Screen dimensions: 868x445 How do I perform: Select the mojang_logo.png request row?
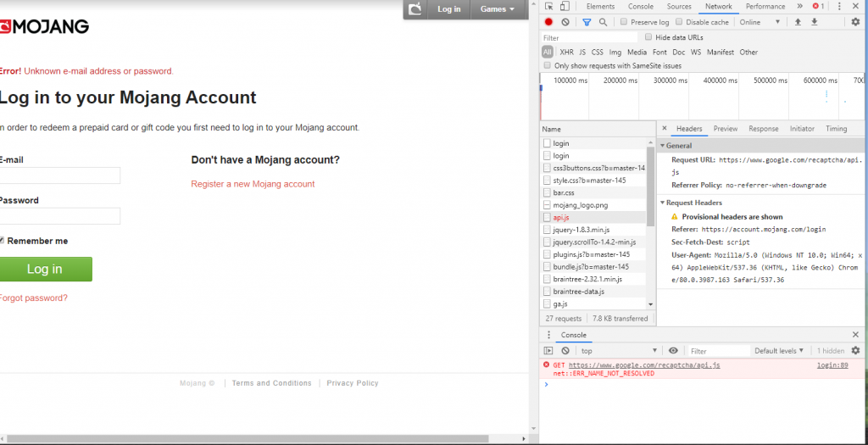coord(593,205)
